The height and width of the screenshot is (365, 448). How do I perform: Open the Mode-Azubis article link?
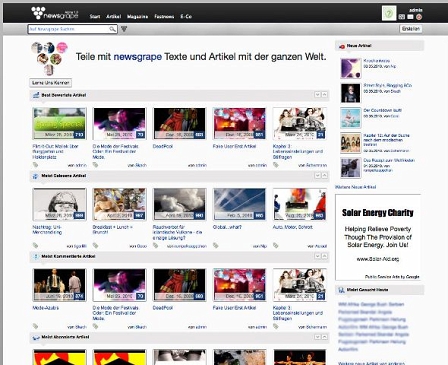[46, 308]
